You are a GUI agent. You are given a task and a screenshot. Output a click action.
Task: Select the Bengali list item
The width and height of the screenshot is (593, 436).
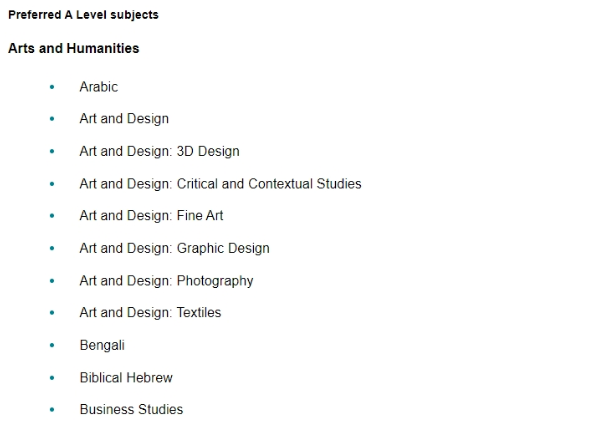(102, 345)
